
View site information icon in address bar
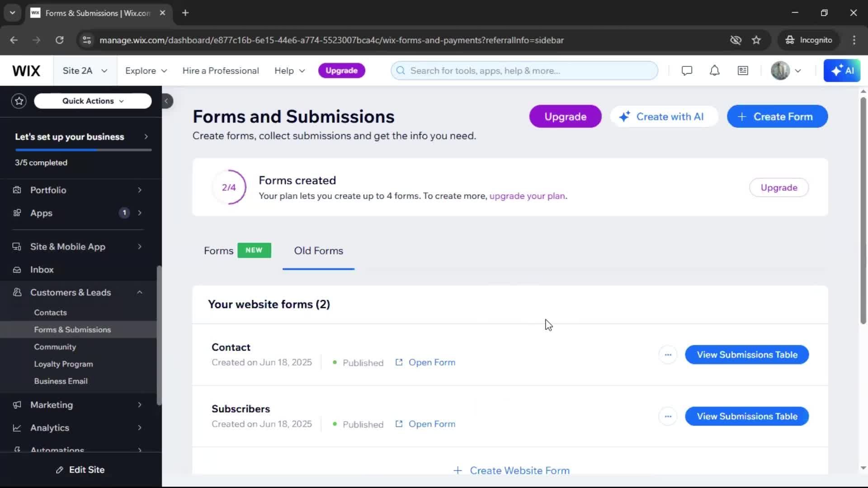click(87, 40)
